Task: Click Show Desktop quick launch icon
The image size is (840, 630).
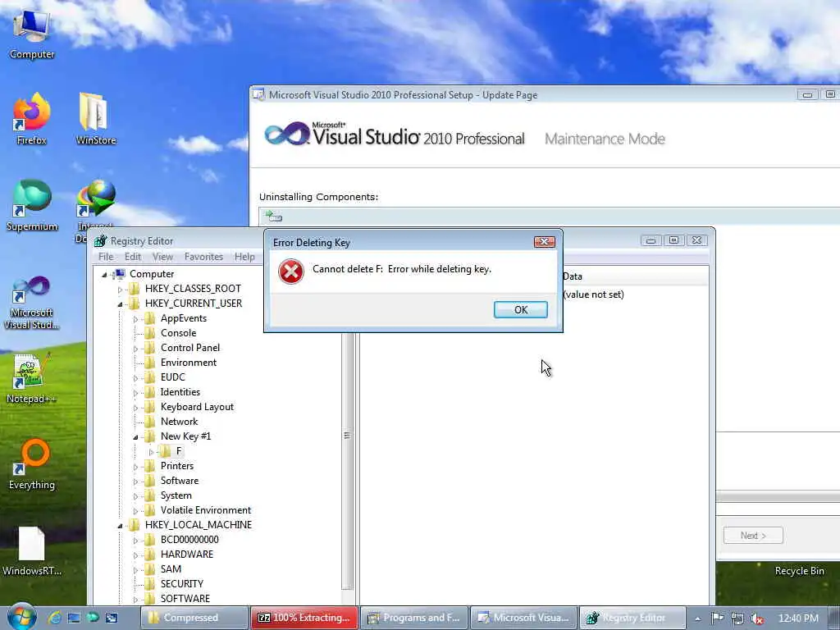Action: pyautogui.click(x=74, y=618)
